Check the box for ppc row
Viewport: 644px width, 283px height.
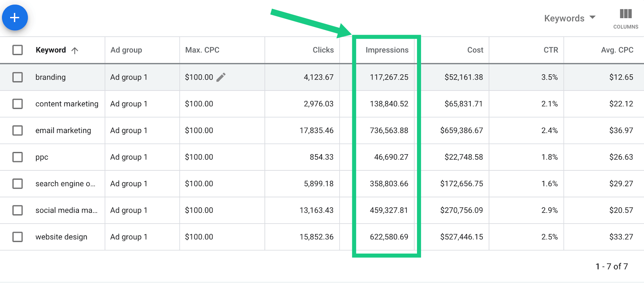pos(18,157)
